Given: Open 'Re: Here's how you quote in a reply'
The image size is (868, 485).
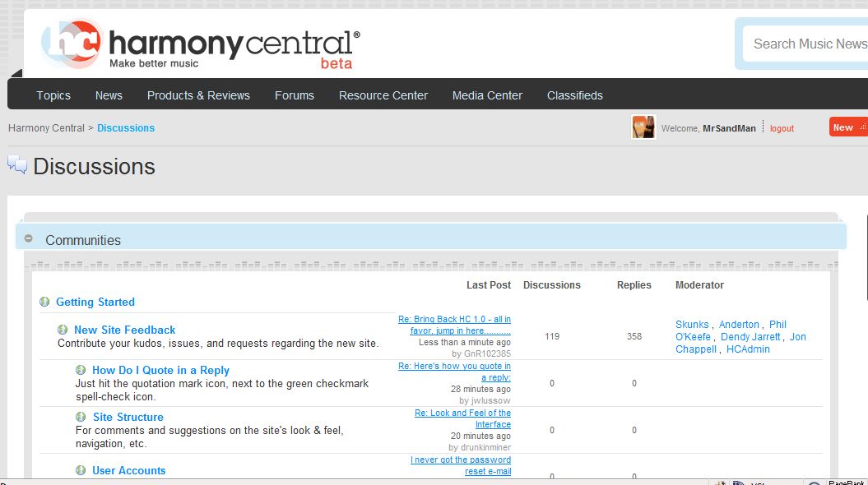Looking at the screenshot, I should 454,372.
